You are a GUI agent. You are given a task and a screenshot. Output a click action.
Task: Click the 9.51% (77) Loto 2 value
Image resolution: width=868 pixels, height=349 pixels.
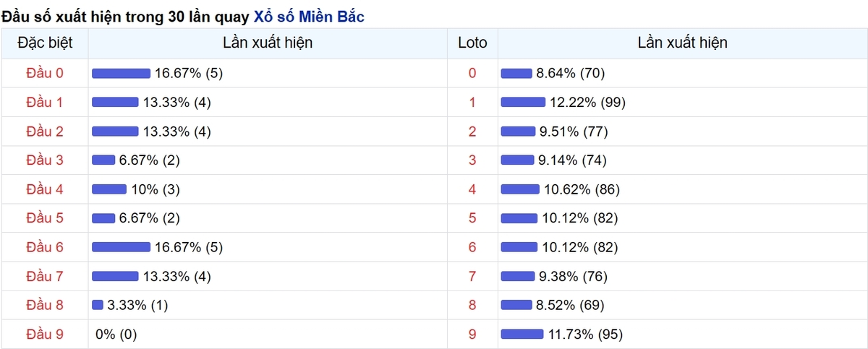click(572, 132)
